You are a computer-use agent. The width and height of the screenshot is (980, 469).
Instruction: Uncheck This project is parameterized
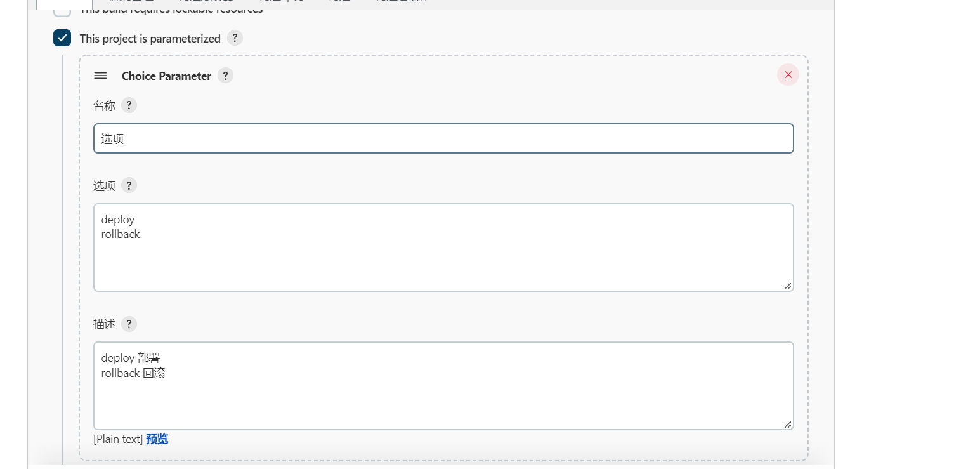pos(62,38)
